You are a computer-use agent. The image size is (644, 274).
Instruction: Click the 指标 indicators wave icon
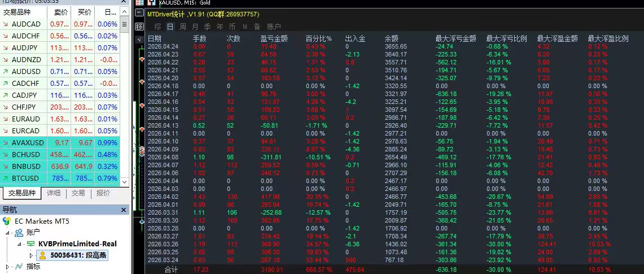coord(19,266)
